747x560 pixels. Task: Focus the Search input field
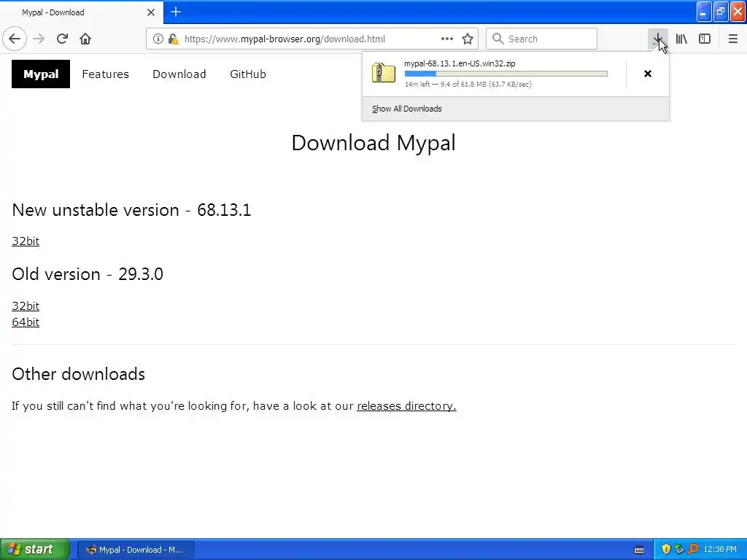pyautogui.click(x=541, y=39)
